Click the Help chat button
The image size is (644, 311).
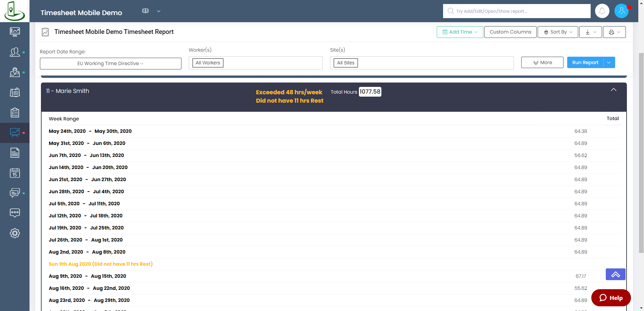pyautogui.click(x=611, y=298)
